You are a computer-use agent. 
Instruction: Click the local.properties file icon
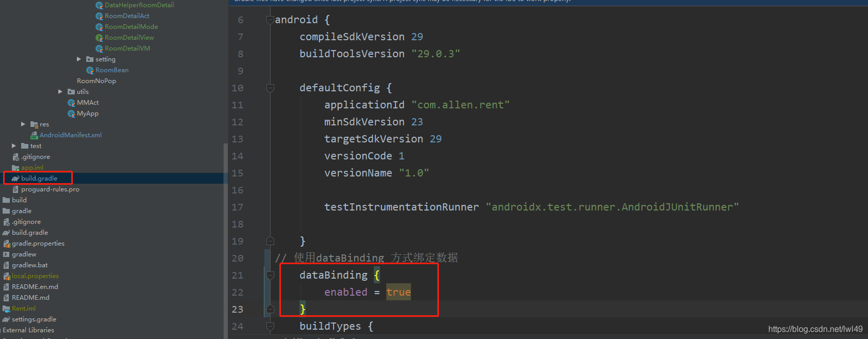pyautogui.click(x=7, y=276)
